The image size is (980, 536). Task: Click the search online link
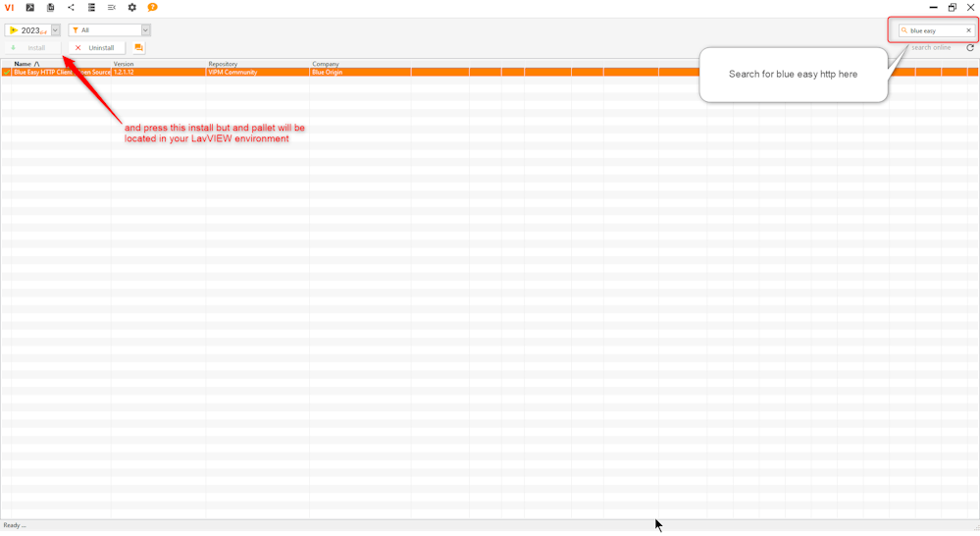coord(930,47)
